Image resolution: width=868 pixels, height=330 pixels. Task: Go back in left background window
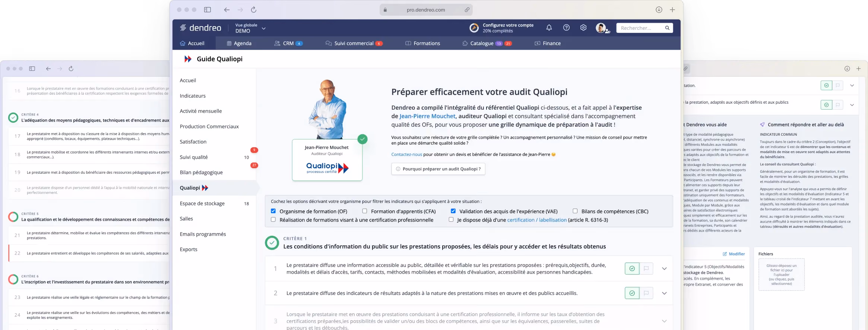(48, 69)
